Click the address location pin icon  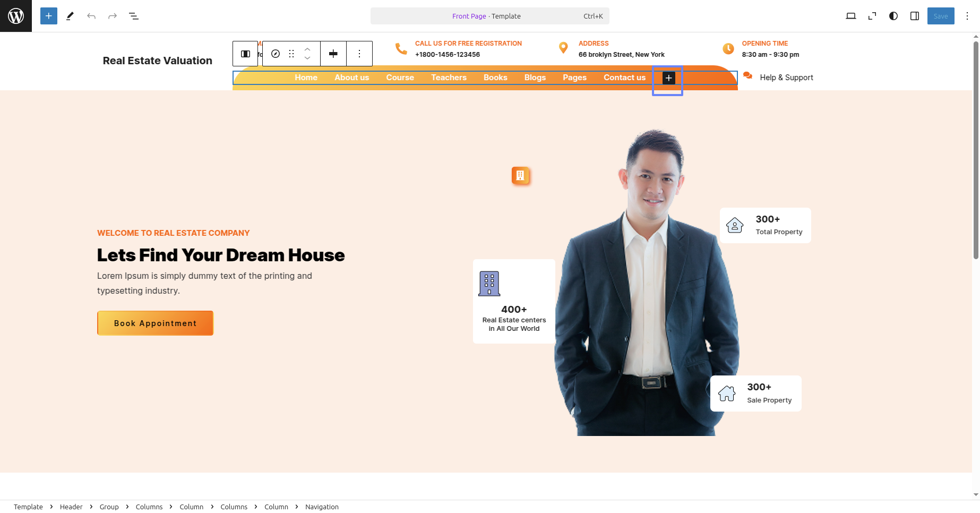point(563,48)
